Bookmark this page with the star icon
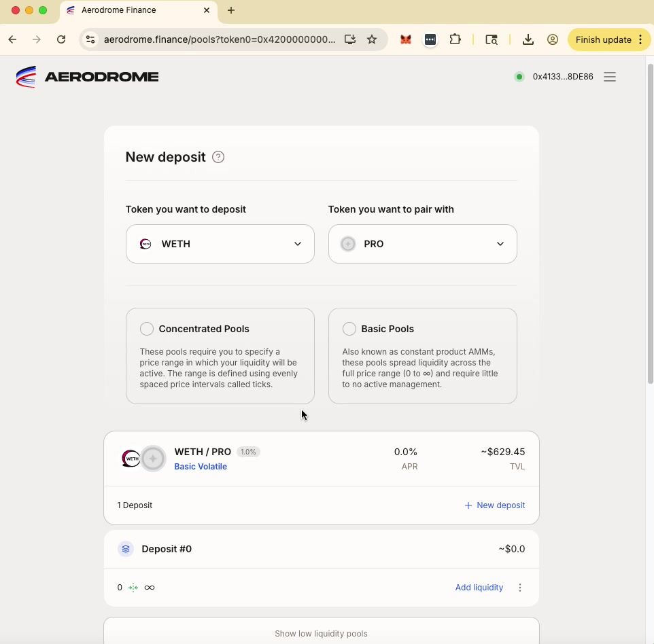654x644 pixels. 372,39
